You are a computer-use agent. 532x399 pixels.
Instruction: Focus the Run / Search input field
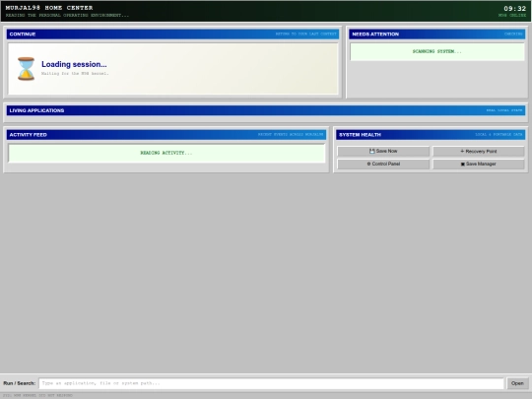tap(272, 383)
